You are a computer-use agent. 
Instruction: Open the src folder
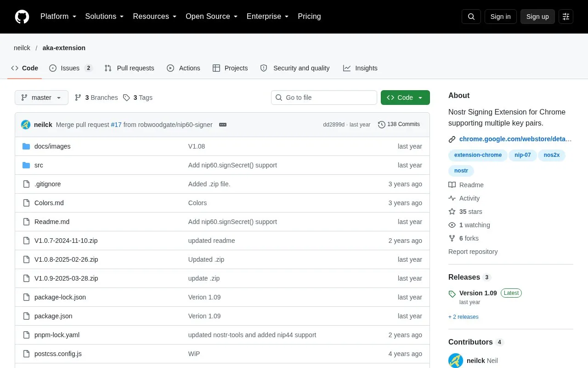tap(39, 165)
